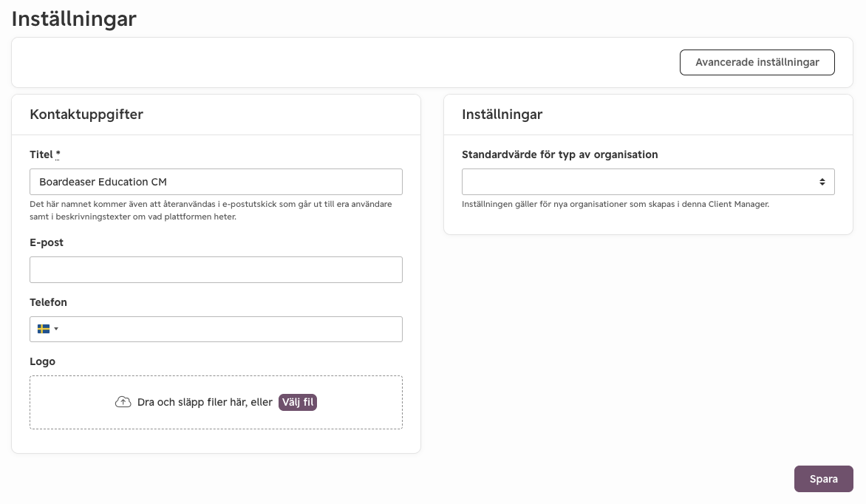Click the Standardvärde för typ av organisation label
866x504 pixels.
(x=559, y=154)
